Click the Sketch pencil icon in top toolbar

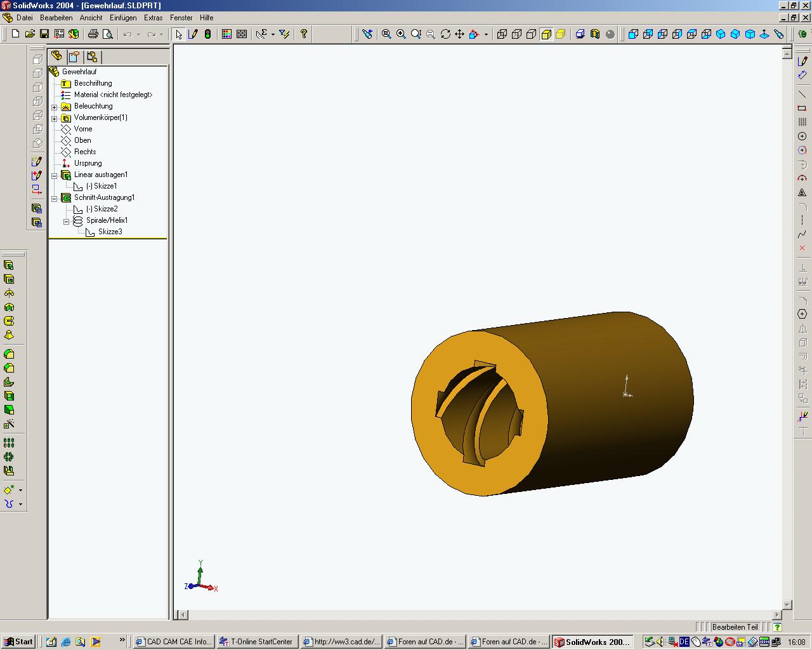point(193,34)
